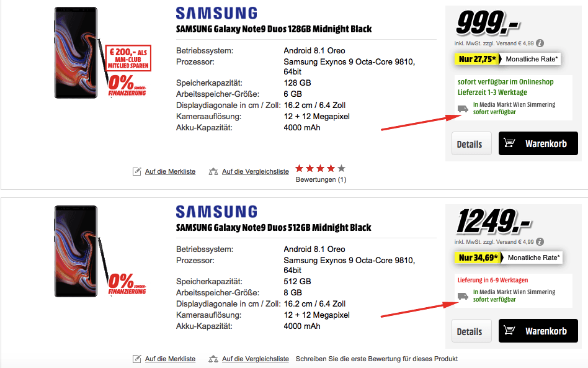Image resolution: width=588 pixels, height=368 pixels.
Task: Add Galaxy Note9 128GB to Warenkorb
Action: click(x=538, y=143)
